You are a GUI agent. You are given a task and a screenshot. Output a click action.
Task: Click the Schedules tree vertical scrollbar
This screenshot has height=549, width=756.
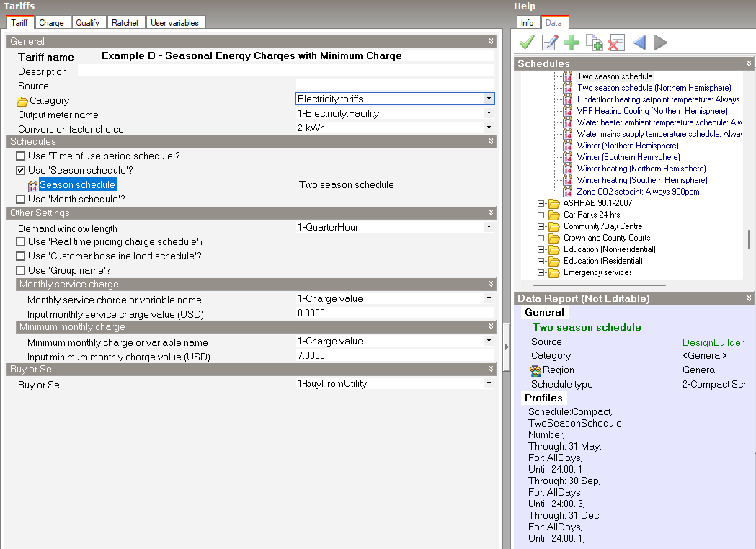click(749, 238)
